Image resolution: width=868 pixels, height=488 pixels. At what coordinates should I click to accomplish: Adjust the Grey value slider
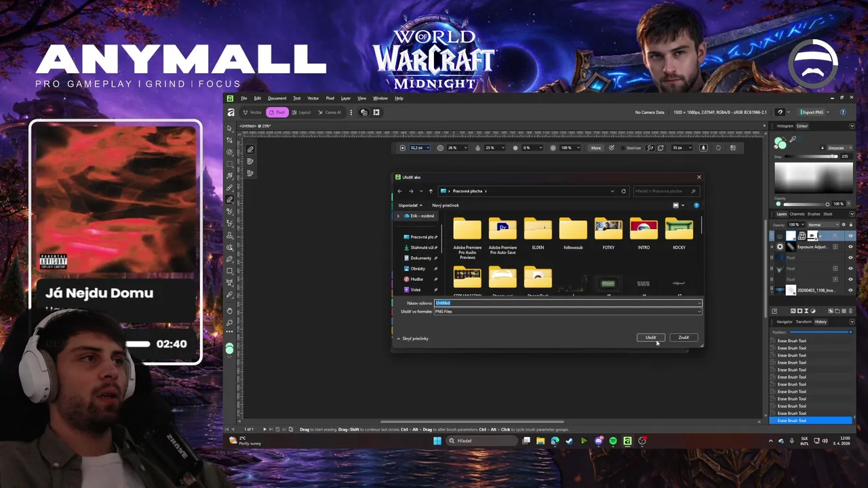pos(811,157)
